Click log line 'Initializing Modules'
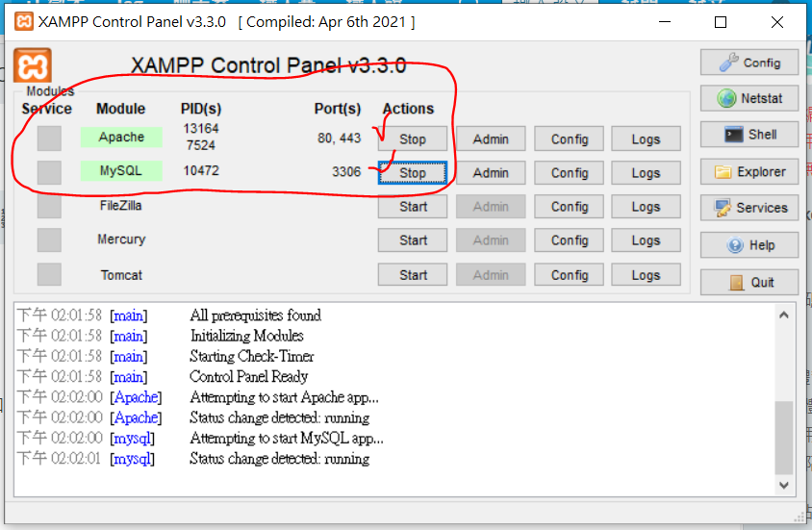The height and width of the screenshot is (530, 812). click(246, 336)
